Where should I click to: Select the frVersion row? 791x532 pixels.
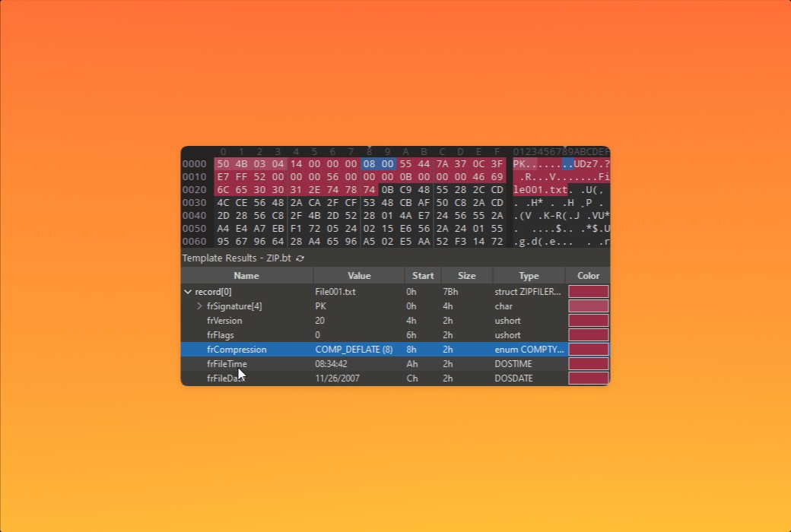226,320
